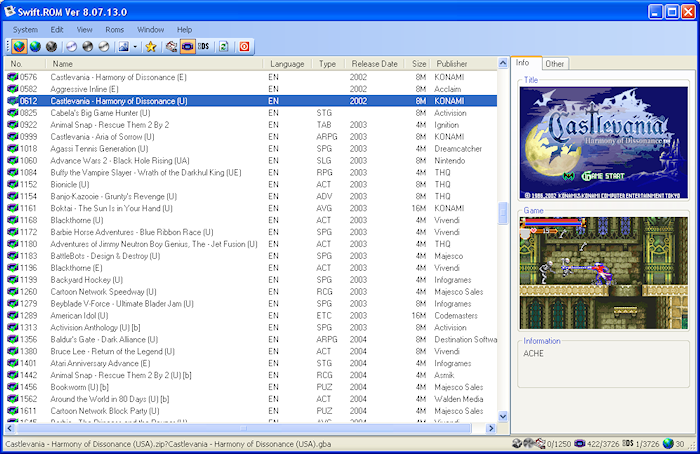
Task: Open the System menu
Action: [25, 29]
